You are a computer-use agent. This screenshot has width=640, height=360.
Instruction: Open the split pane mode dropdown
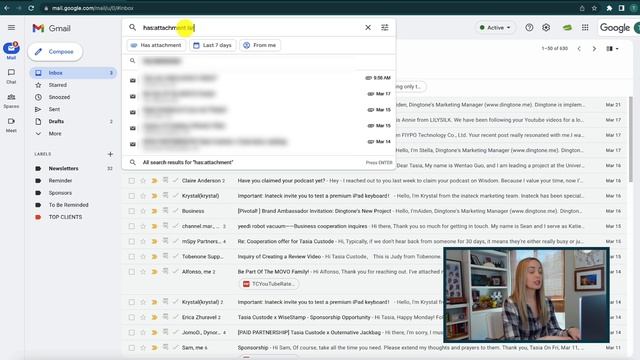tap(612, 49)
